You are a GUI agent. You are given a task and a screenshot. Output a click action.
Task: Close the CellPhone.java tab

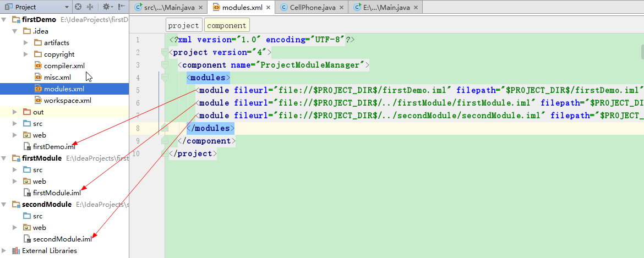click(x=342, y=7)
